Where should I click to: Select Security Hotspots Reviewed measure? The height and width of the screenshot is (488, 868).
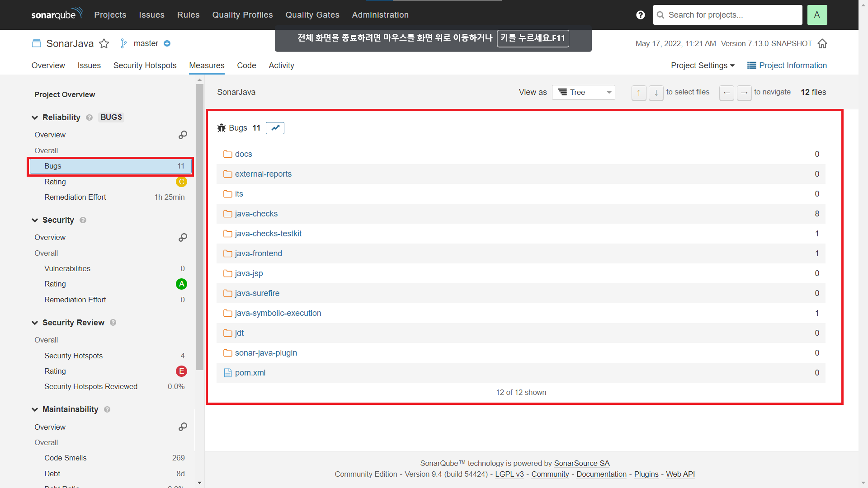[110, 386]
